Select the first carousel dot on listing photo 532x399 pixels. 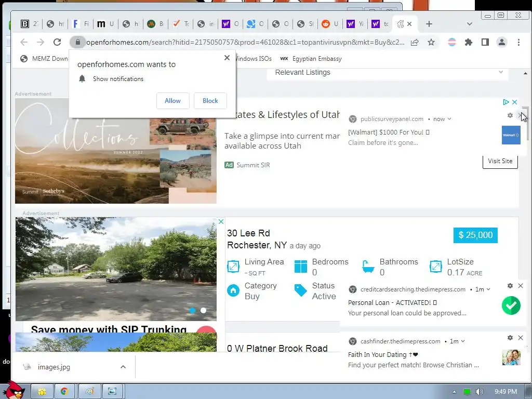point(192,310)
